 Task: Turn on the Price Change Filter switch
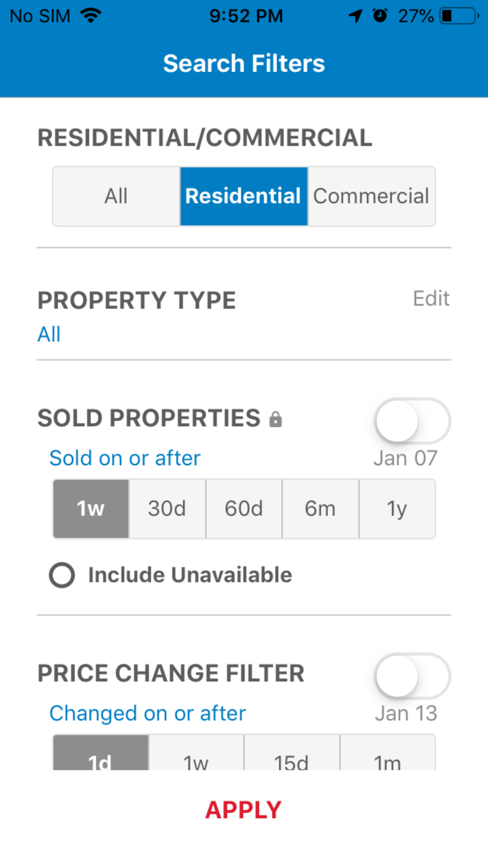pos(412,676)
